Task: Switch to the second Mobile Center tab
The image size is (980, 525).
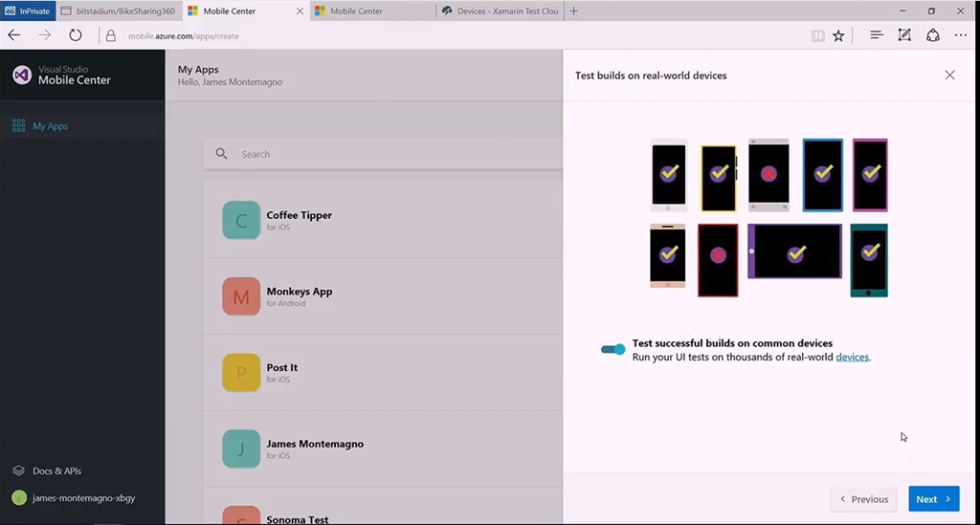Action: (373, 11)
